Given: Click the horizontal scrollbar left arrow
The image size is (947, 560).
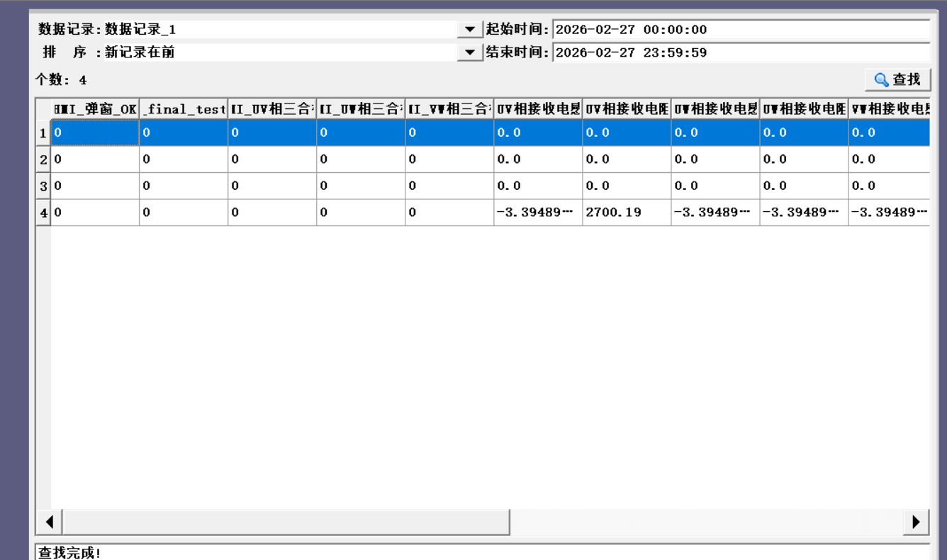Looking at the screenshot, I should point(49,522).
